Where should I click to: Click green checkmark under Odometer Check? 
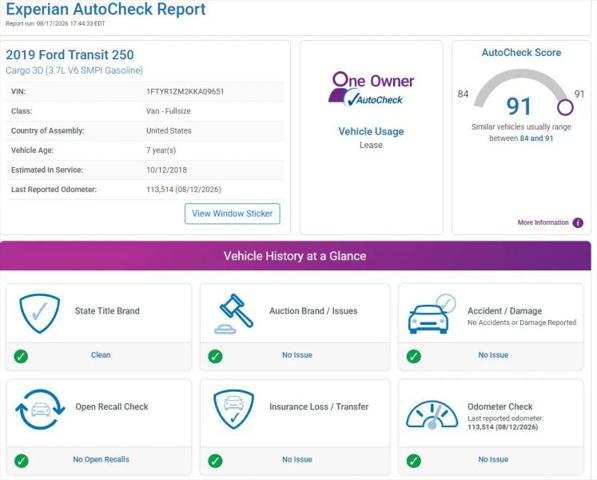click(x=414, y=461)
